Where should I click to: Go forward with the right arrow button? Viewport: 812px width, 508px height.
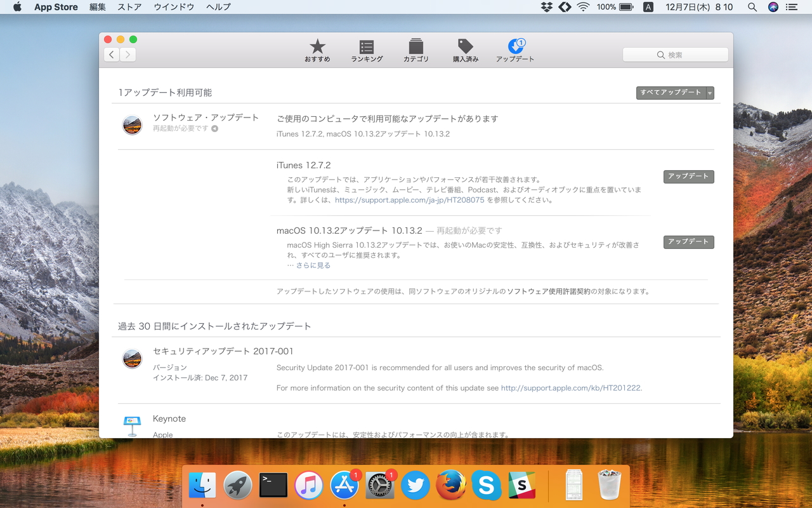128,55
